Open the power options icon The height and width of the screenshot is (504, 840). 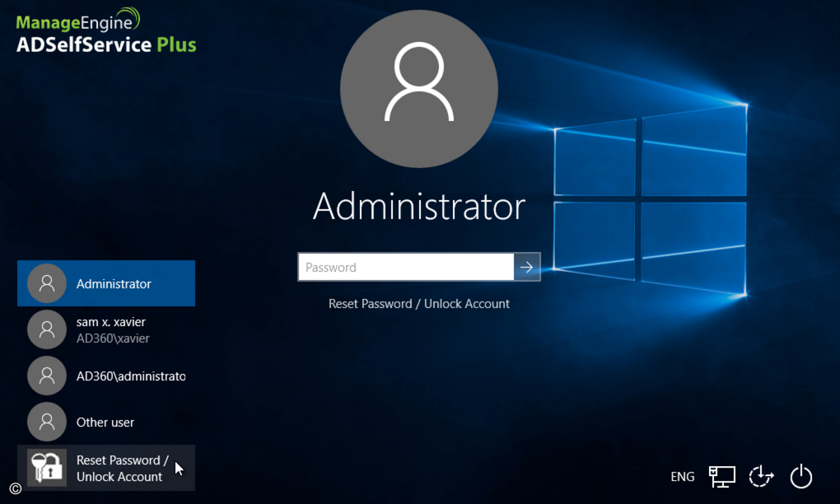point(801,477)
